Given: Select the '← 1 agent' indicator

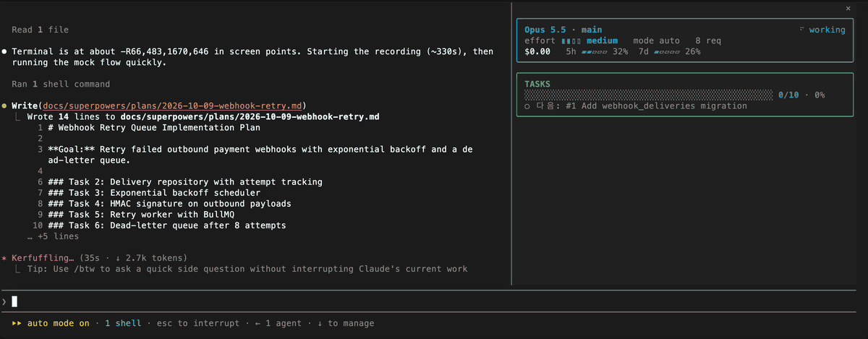Looking at the screenshot, I should point(278,323).
